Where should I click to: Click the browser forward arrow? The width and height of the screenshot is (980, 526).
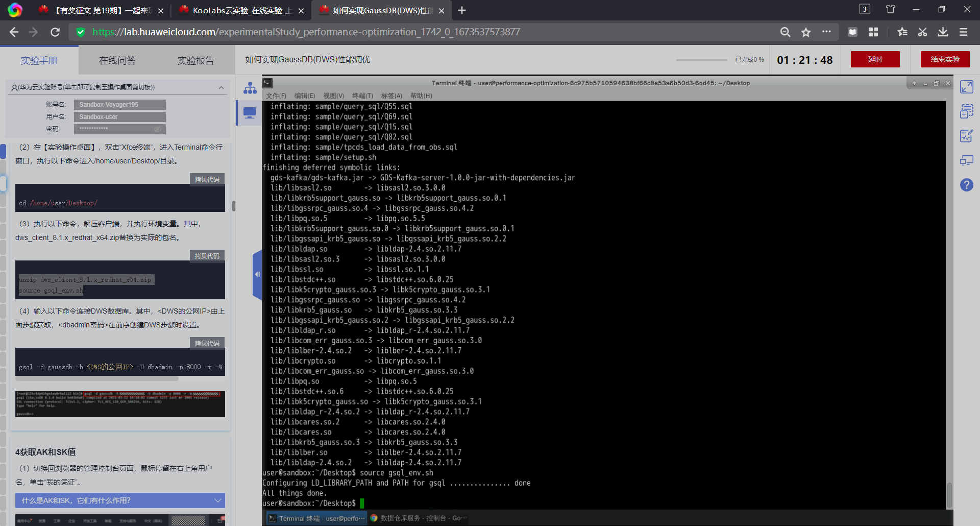[34, 32]
